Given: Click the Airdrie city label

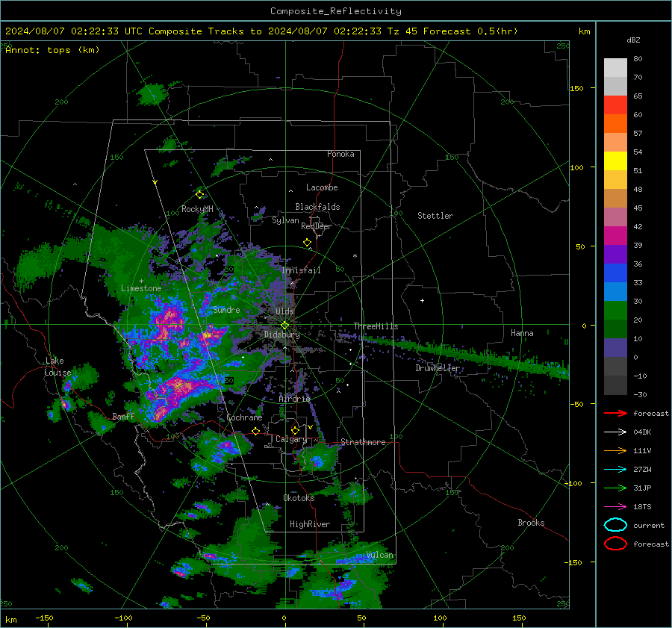Looking at the screenshot, I should pos(294,399).
